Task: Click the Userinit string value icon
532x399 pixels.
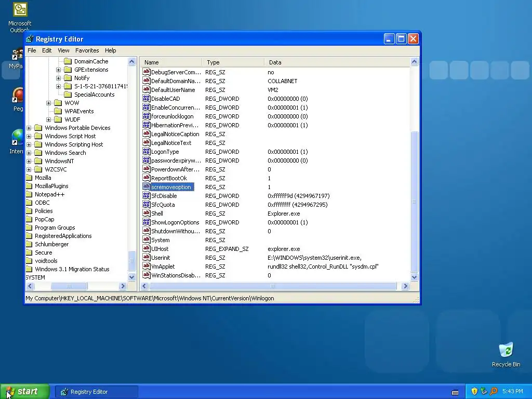Action: click(146, 257)
